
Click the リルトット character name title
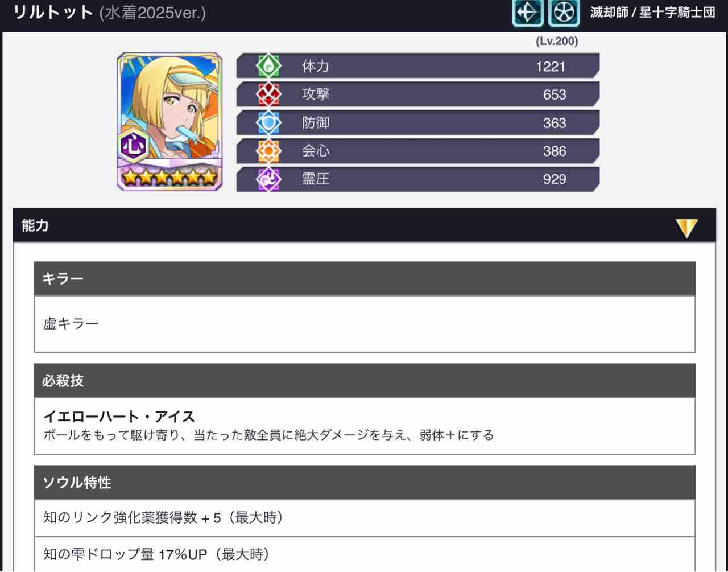[53, 12]
